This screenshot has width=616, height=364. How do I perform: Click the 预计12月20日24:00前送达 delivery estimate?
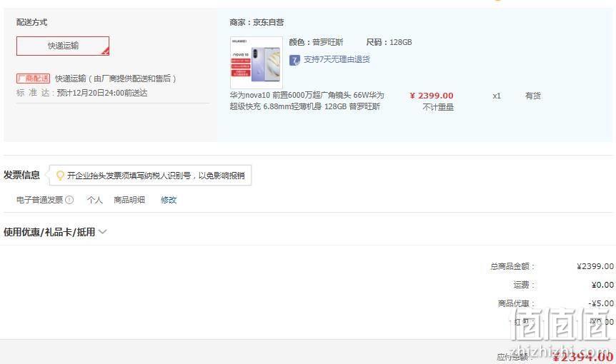(102, 93)
